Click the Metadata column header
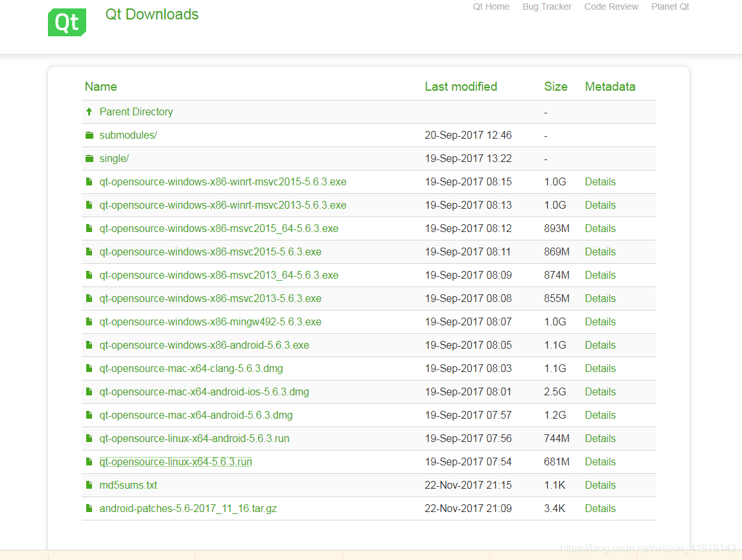Viewport: 742px width, 560px height. coord(610,87)
